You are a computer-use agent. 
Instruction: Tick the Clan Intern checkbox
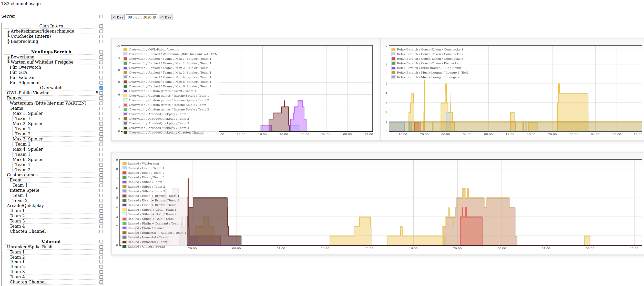pyautogui.click(x=101, y=26)
